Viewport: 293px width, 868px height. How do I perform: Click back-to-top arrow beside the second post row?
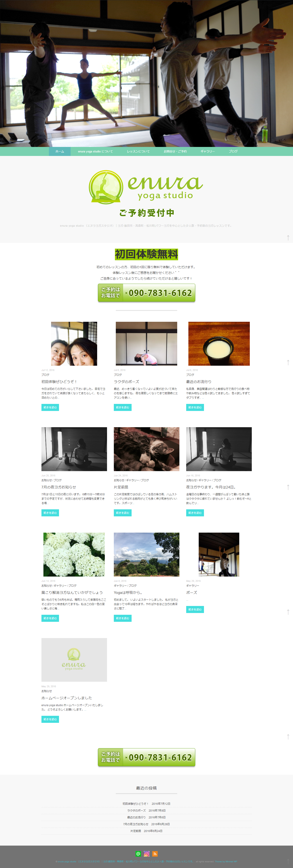point(288,487)
